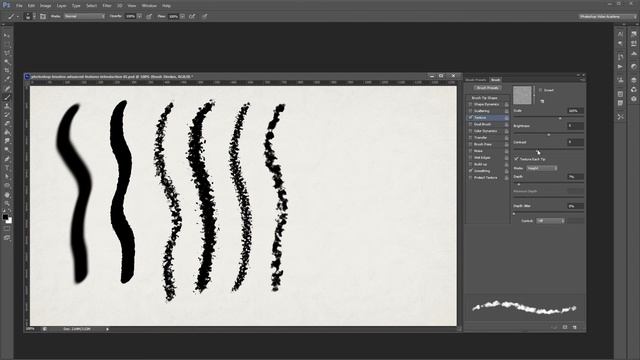Uncheck the Texture option
The image size is (640, 360).
click(470, 118)
